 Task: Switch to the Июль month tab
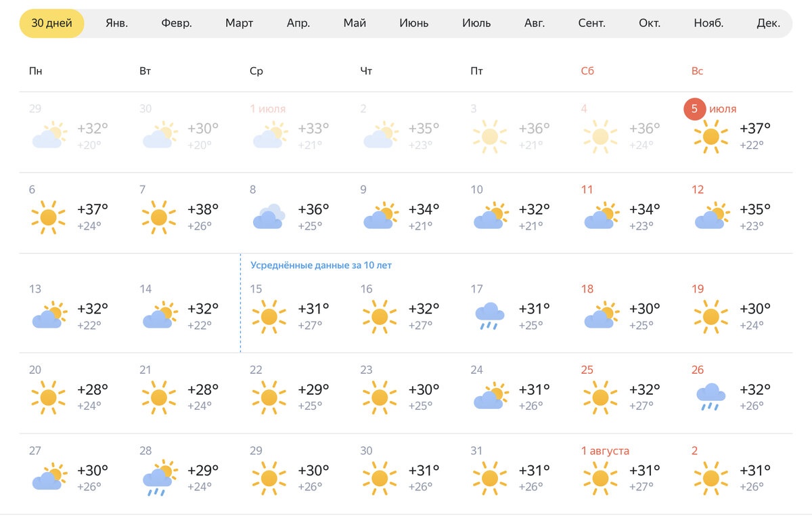476,23
